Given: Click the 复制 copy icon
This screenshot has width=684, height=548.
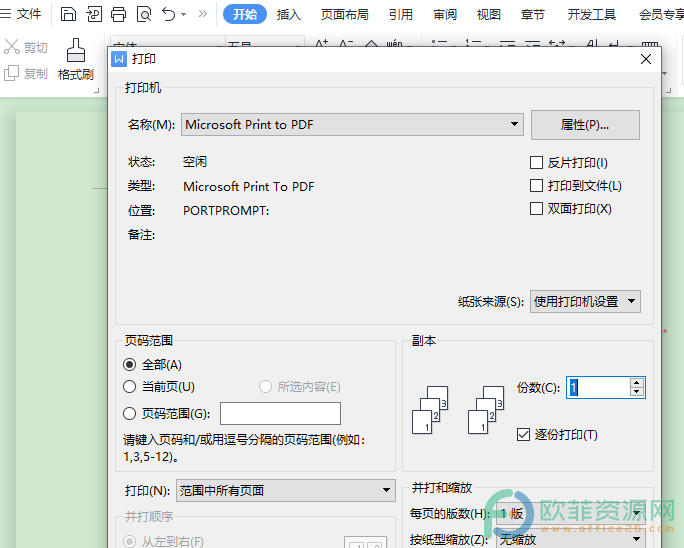Looking at the screenshot, I should 11,73.
